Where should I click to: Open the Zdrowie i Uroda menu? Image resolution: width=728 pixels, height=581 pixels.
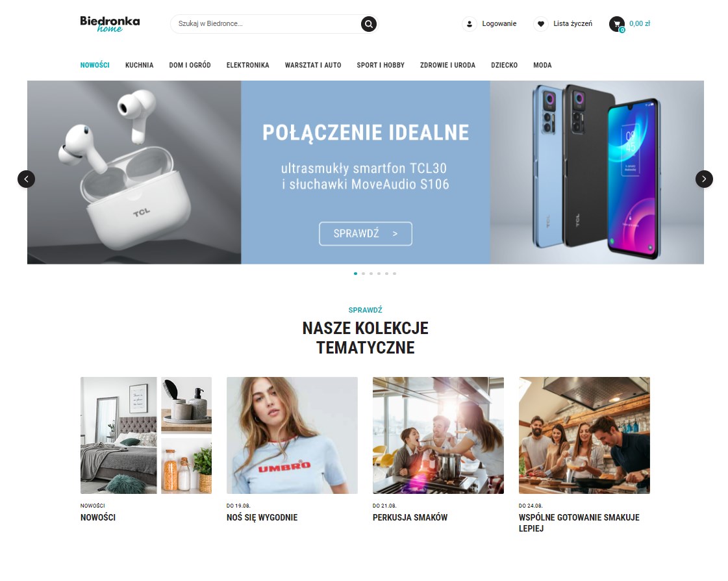tap(447, 65)
